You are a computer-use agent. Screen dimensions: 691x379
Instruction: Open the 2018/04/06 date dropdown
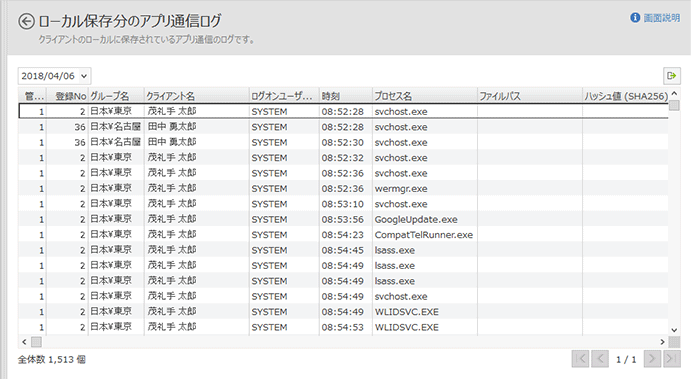pyautogui.click(x=54, y=76)
